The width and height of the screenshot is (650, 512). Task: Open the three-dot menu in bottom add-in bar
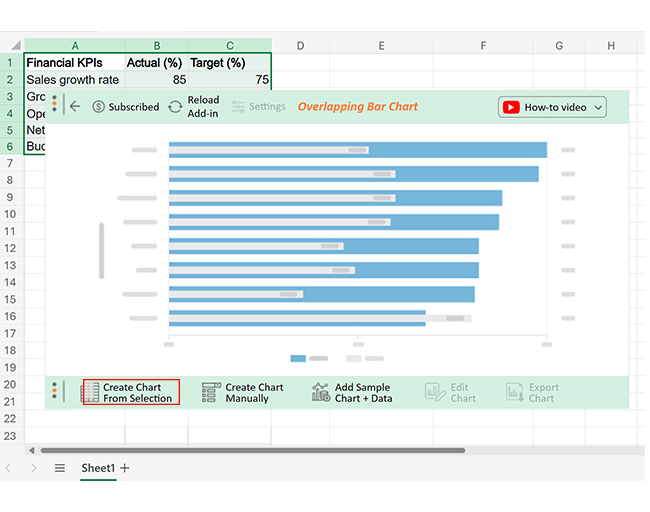54,391
